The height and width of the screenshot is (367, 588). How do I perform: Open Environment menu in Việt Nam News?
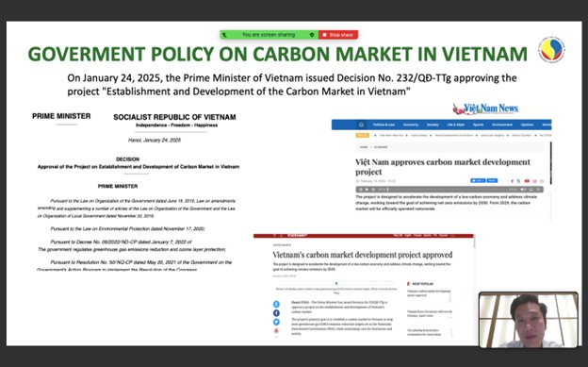(x=502, y=125)
